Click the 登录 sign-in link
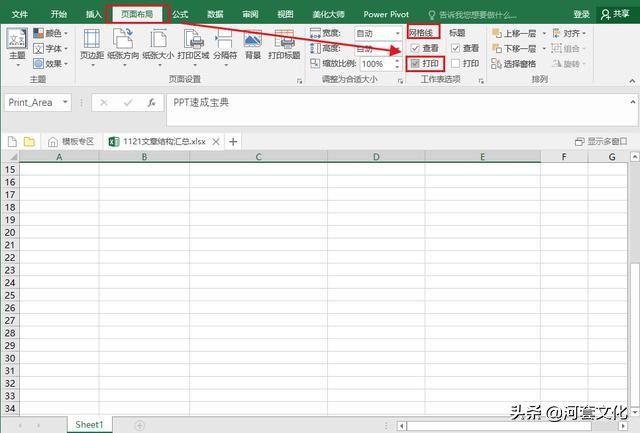 click(581, 14)
